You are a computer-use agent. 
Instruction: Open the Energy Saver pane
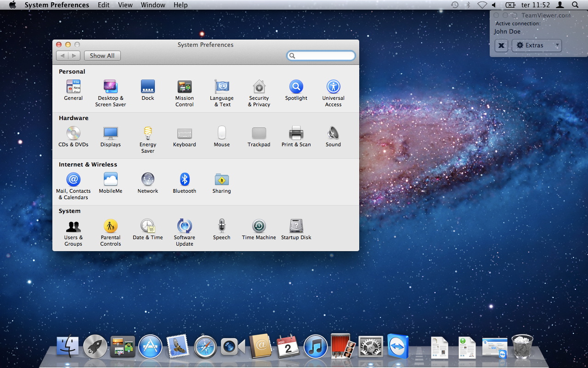[147, 134]
